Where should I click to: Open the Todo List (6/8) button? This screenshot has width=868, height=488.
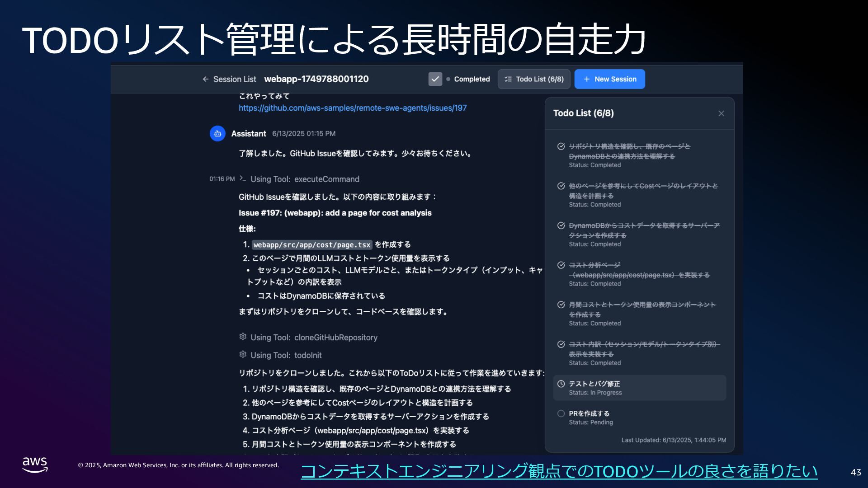coord(533,79)
